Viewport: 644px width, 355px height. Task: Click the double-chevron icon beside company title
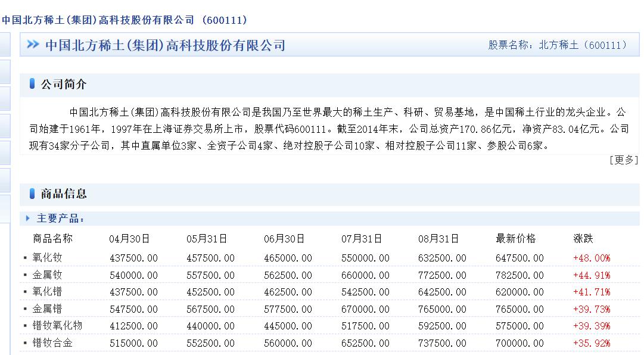point(33,44)
